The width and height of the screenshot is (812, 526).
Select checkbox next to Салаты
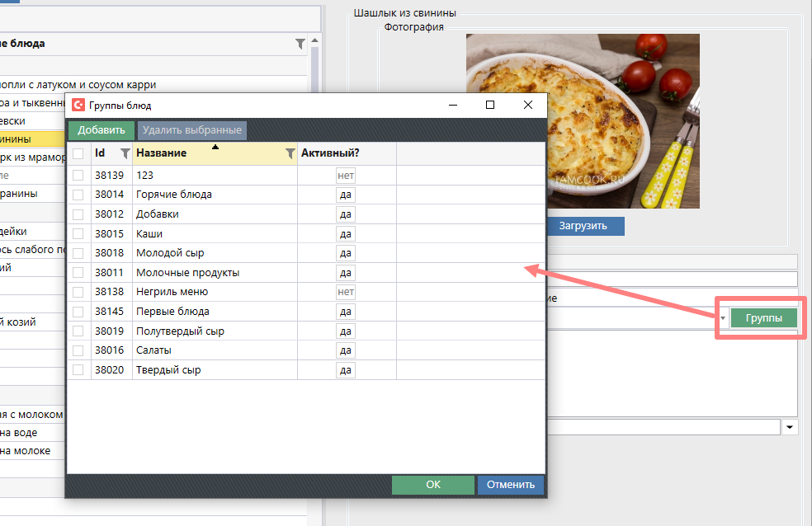pyautogui.click(x=78, y=350)
